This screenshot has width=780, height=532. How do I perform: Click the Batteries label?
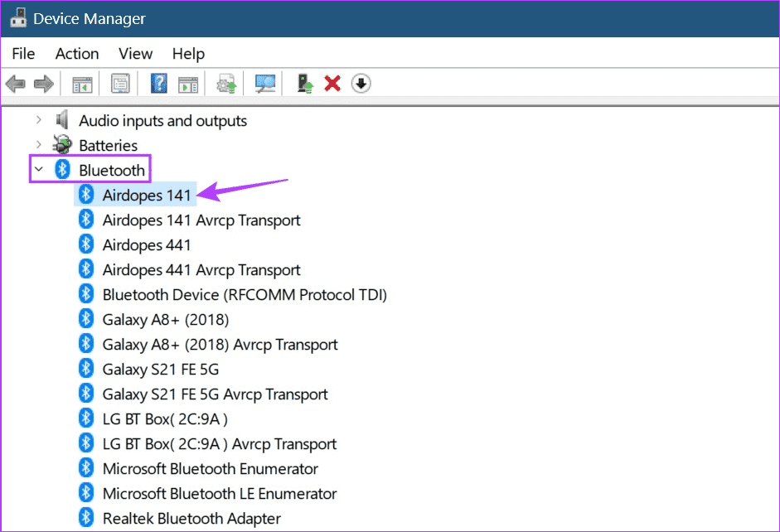[x=108, y=145]
